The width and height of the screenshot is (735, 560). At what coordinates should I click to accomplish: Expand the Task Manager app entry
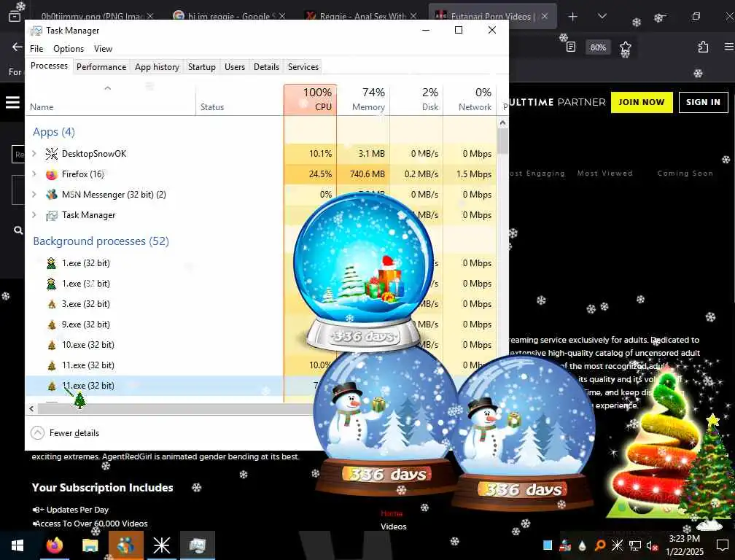tap(34, 214)
